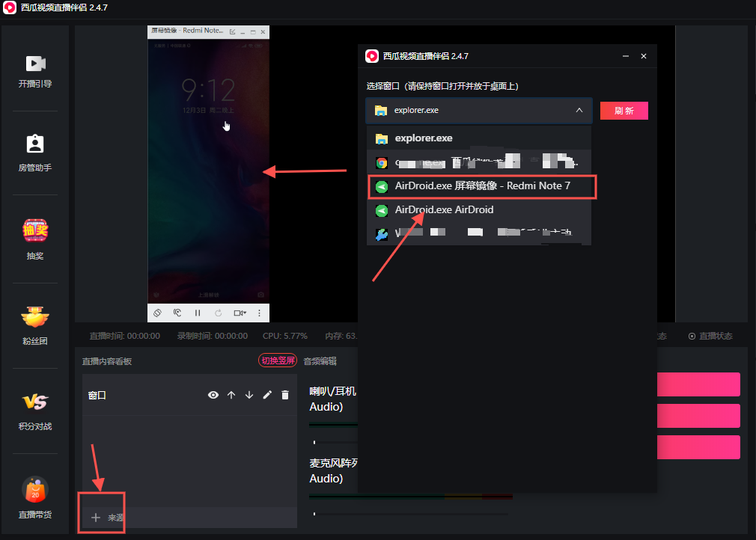756x540 pixels.
Task: Click the rotate screen icon in mirror toolbar
Action: click(x=157, y=313)
